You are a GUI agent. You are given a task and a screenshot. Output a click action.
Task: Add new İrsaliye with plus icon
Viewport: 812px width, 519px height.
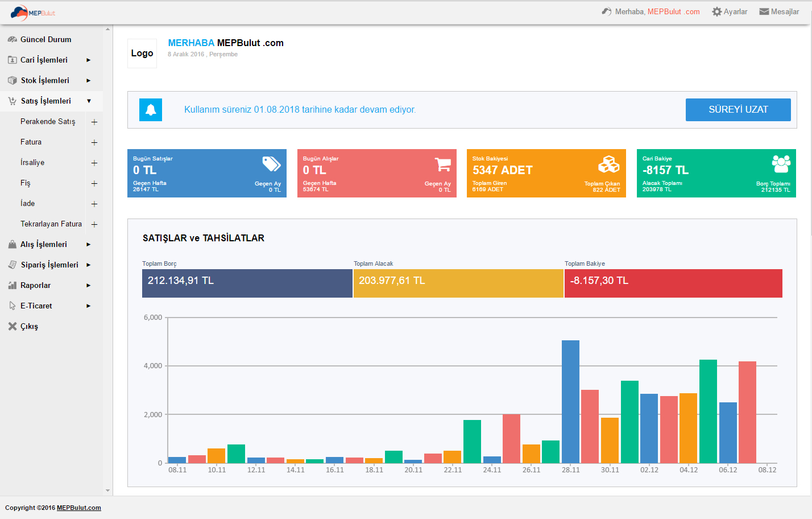[x=94, y=163]
